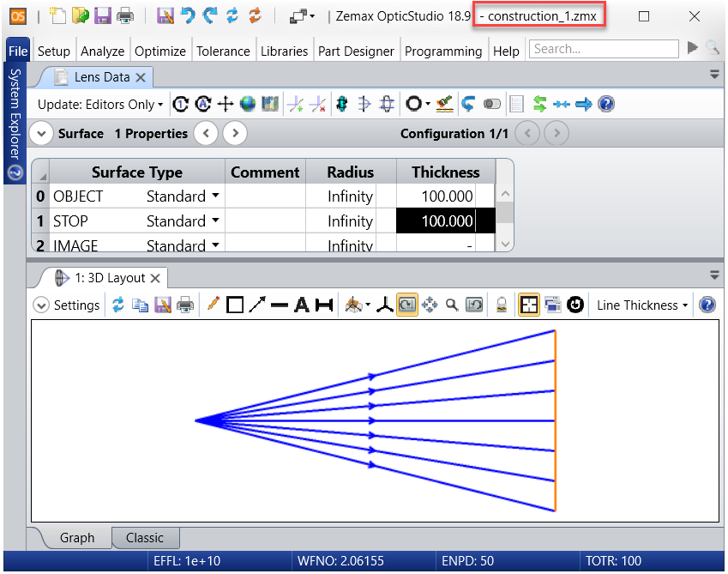This screenshot has width=728, height=574.
Task: Refresh the 3D Layout plot
Action: pyautogui.click(x=119, y=305)
